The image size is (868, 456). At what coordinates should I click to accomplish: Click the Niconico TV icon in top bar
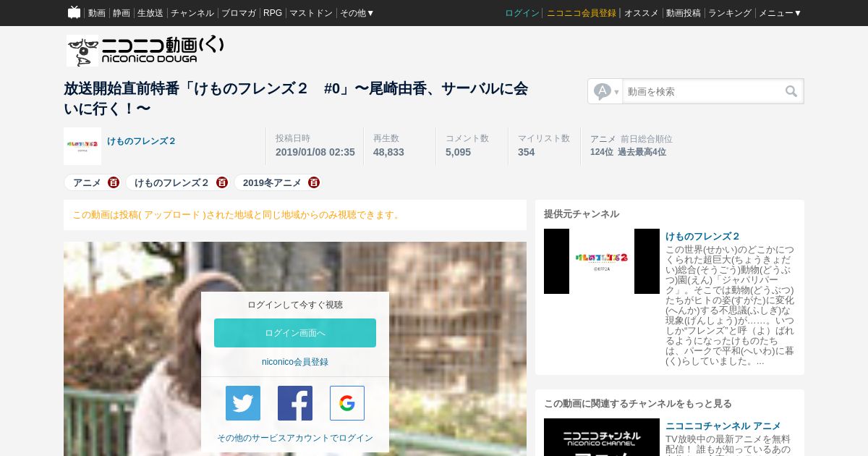[74, 12]
